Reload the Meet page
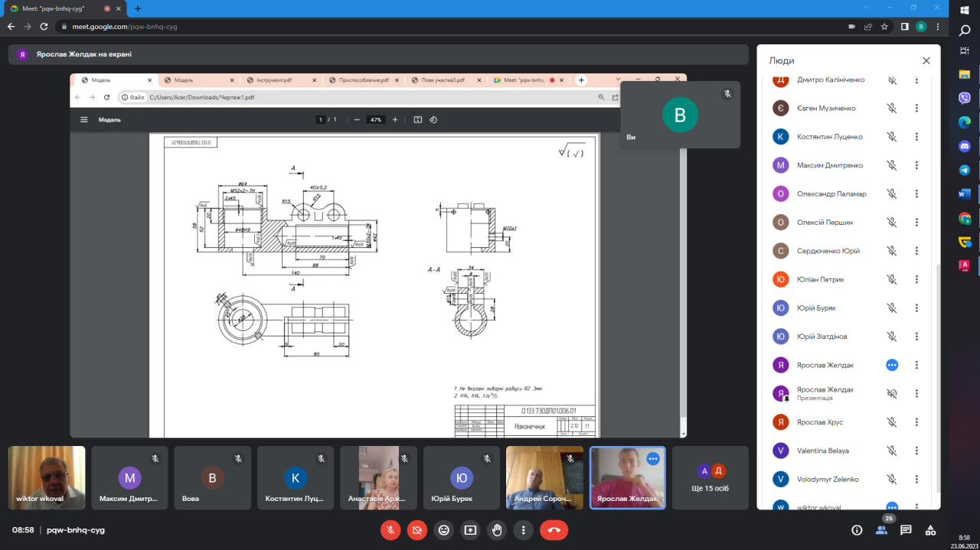The height and width of the screenshot is (550, 980). pos(44,26)
